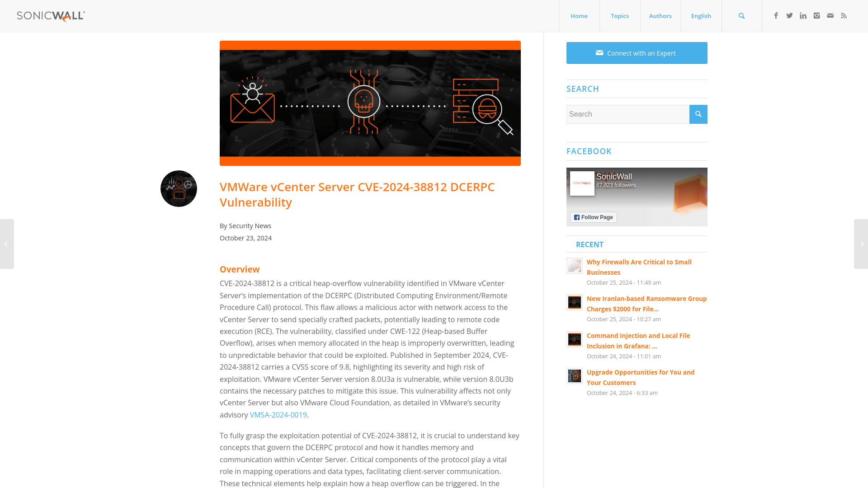Click the search magnifier icon in navbar

click(741, 16)
